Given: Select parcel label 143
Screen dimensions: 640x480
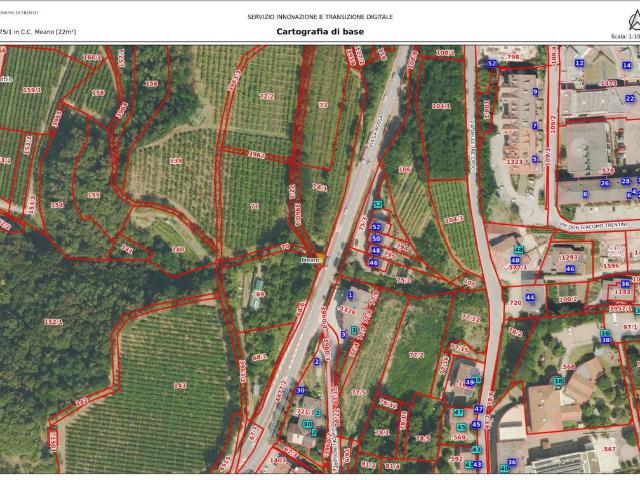Looking at the screenshot, I should 180,385.
